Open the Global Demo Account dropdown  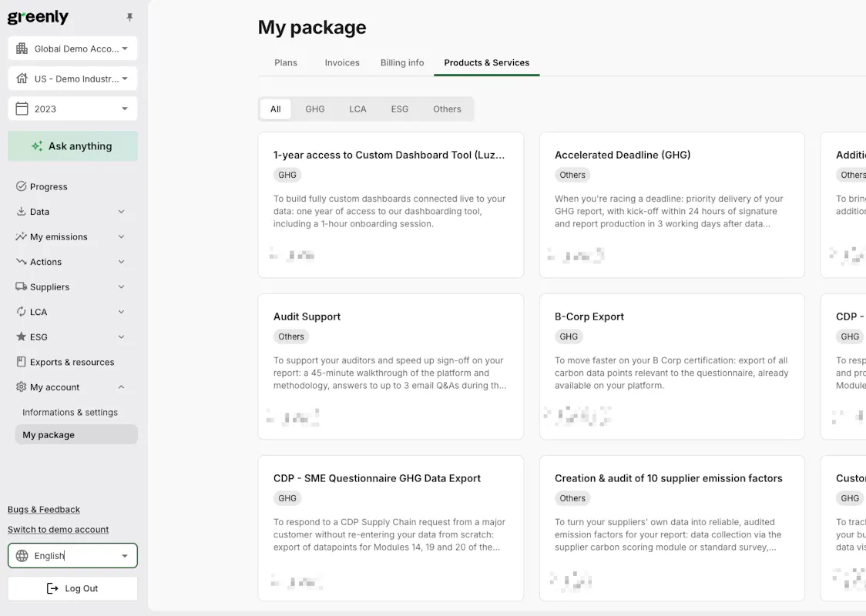[72, 49]
